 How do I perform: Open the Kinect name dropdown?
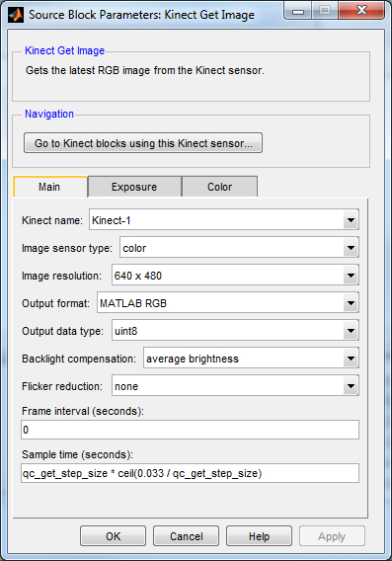pos(224,219)
